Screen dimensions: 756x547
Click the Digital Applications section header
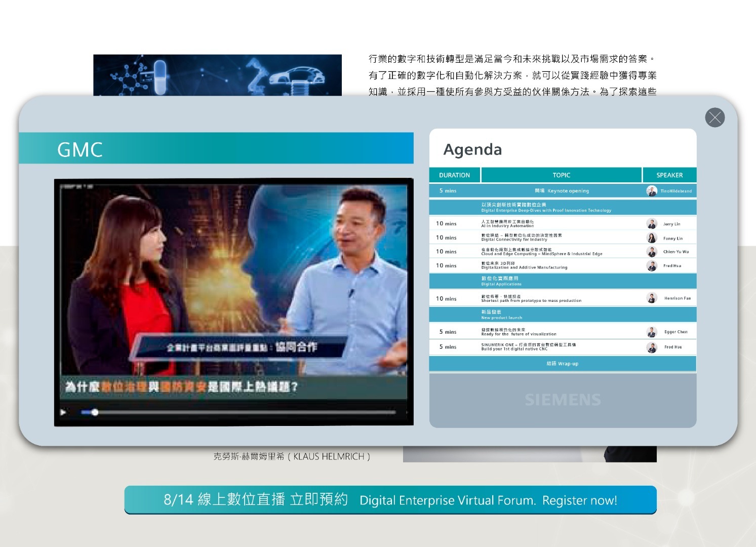click(x=563, y=281)
